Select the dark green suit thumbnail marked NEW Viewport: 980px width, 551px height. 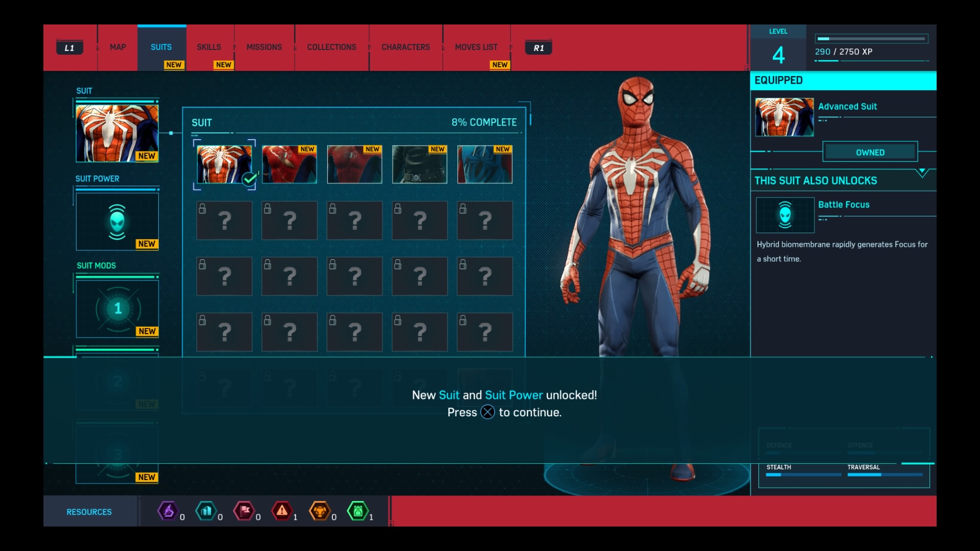click(420, 164)
